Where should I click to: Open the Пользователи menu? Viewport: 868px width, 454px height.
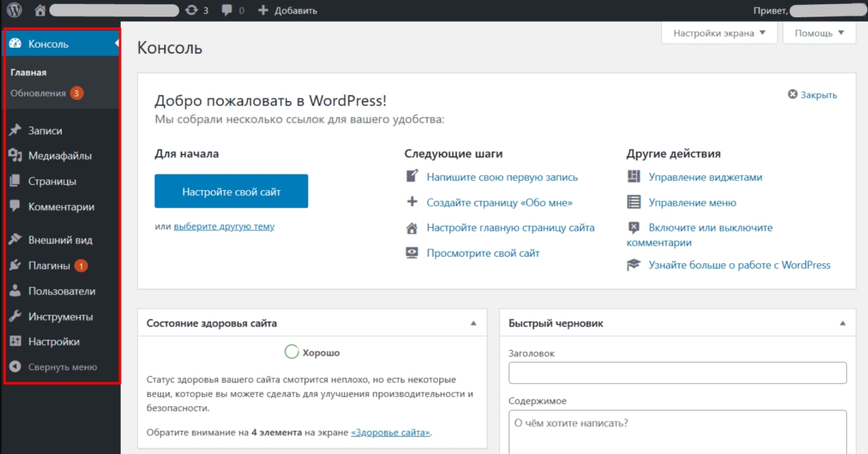coord(61,291)
